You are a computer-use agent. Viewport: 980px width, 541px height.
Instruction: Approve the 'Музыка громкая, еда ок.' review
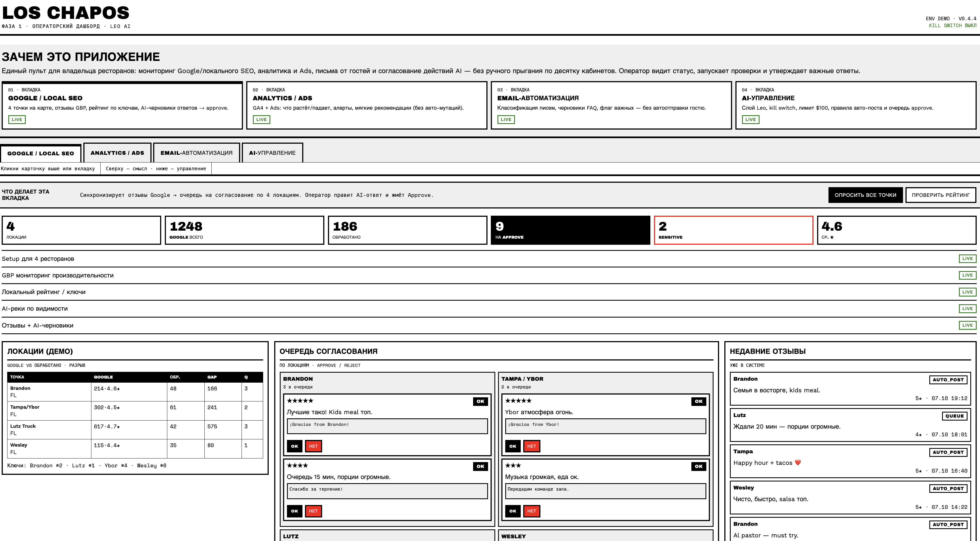click(513, 511)
